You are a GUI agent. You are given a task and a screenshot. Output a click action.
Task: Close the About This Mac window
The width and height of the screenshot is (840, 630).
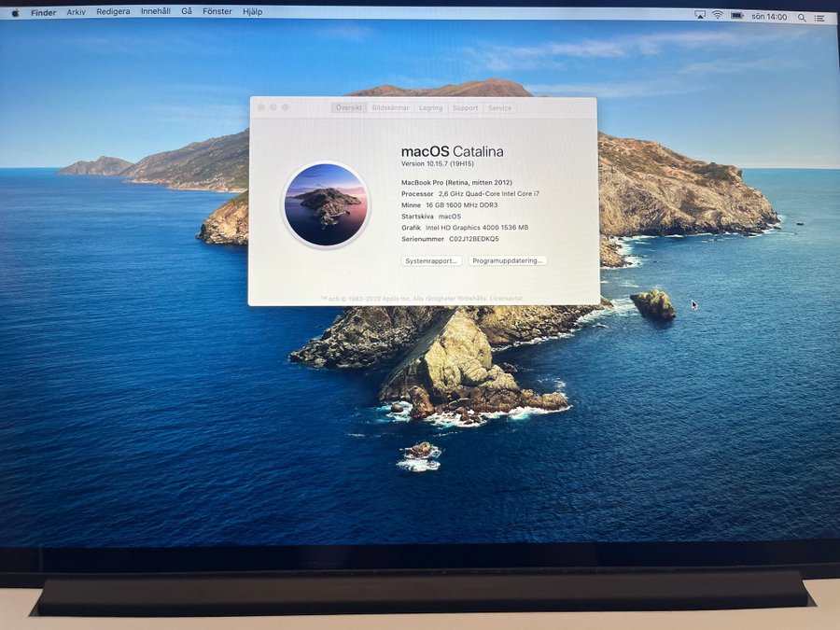[261, 107]
